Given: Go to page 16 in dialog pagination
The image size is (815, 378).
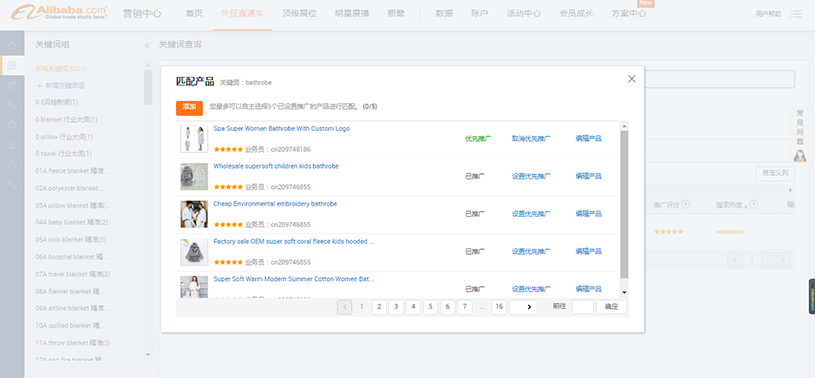Looking at the screenshot, I should [499, 307].
